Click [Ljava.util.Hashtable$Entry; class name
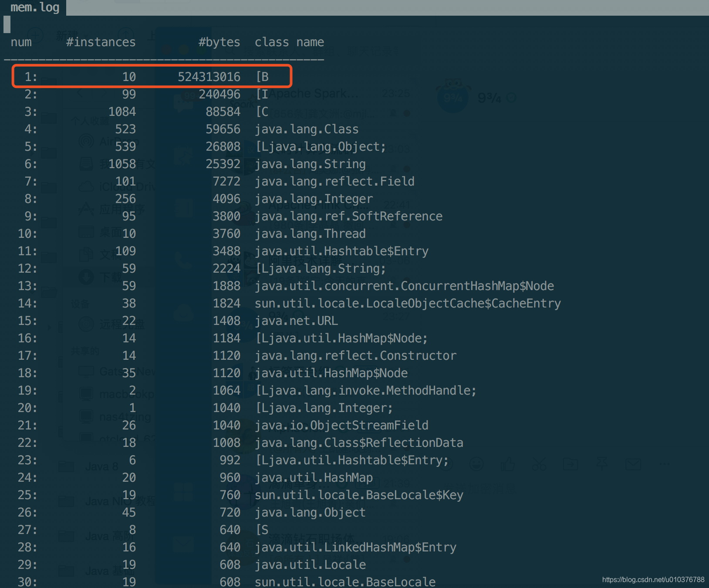The height and width of the screenshot is (588, 709). tap(352, 460)
